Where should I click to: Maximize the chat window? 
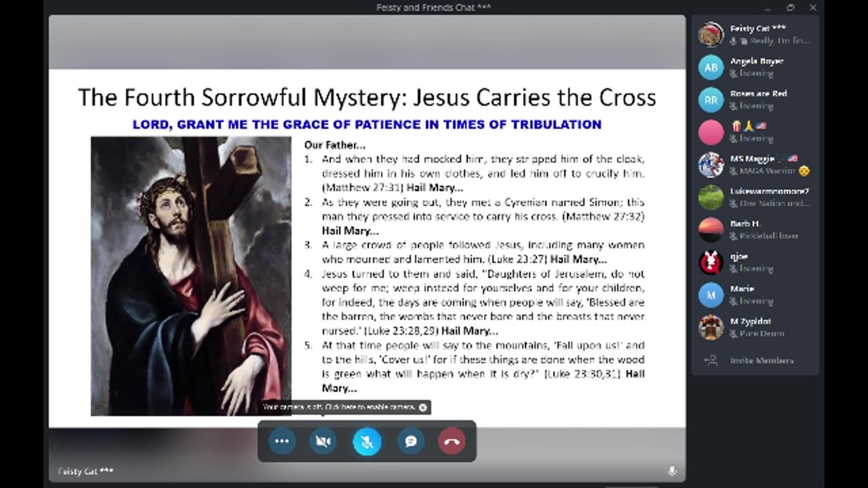coord(791,7)
